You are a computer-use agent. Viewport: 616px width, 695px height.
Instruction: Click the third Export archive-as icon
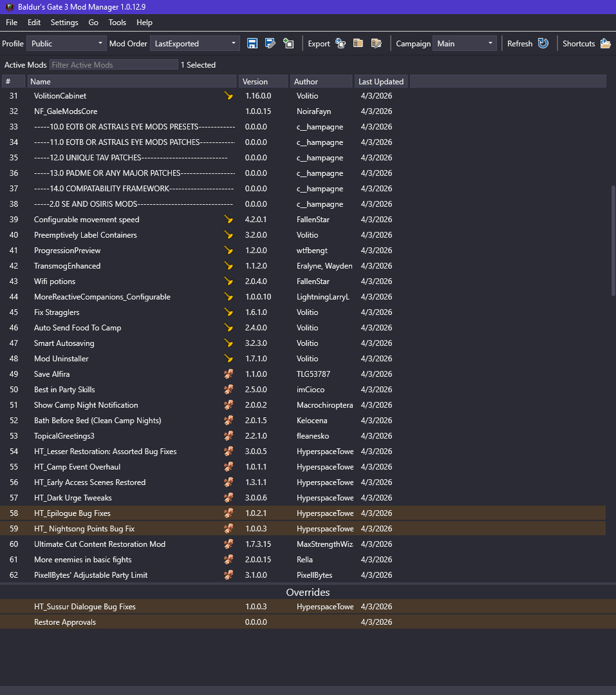[x=377, y=43]
